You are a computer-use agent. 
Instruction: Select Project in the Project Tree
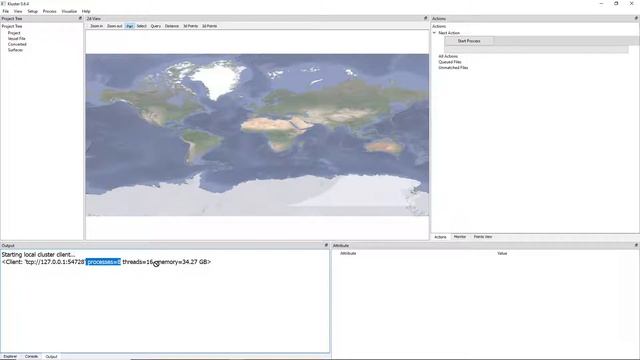[14, 33]
